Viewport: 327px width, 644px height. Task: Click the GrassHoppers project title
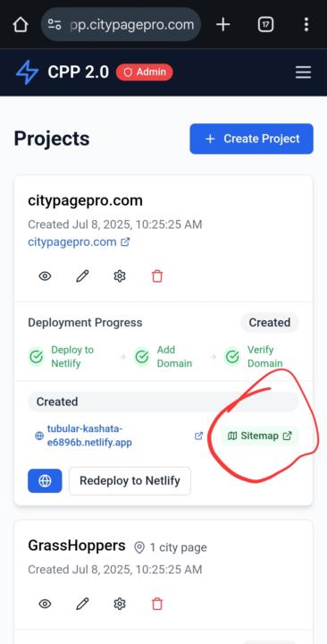pyautogui.click(x=76, y=546)
